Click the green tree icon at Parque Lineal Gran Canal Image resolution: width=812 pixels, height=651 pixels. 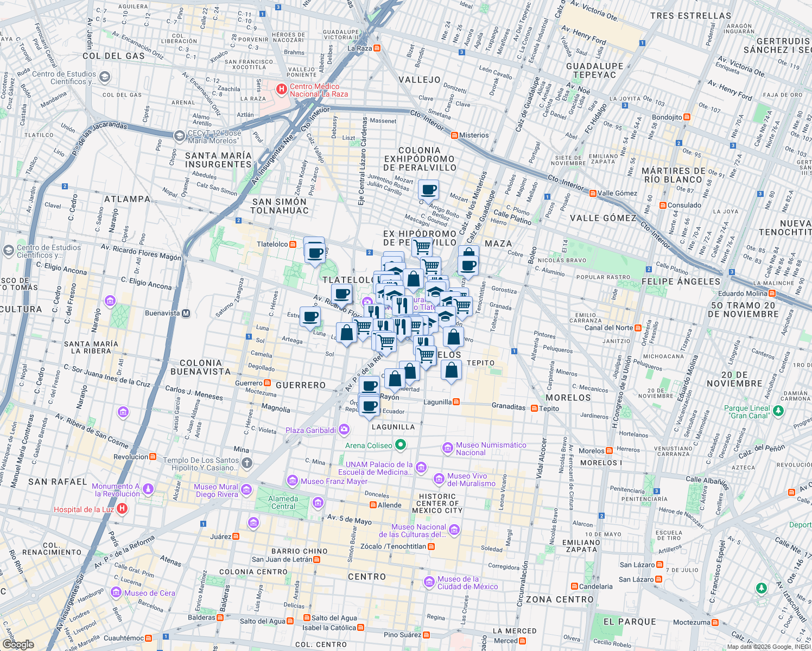tap(778, 411)
